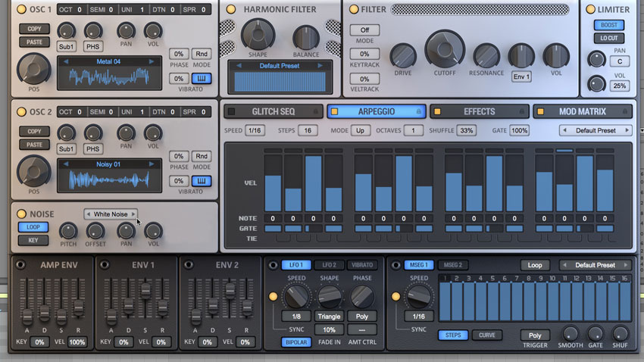The height and width of the screenshot is (362, 644).
Task: Click the OSC 1 POS knob
Action: click(33, 69)
